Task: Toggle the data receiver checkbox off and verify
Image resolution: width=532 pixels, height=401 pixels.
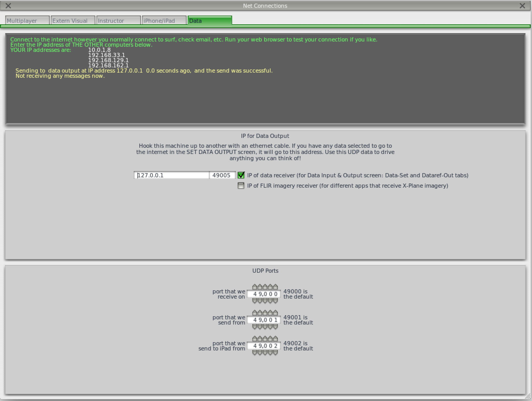Action: point(241,175)
